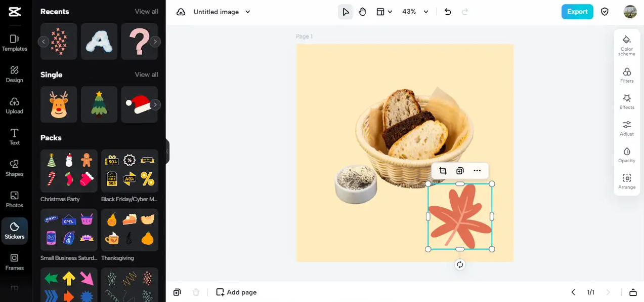Open the Small Business Saturday pack

(x=69, y=230)
